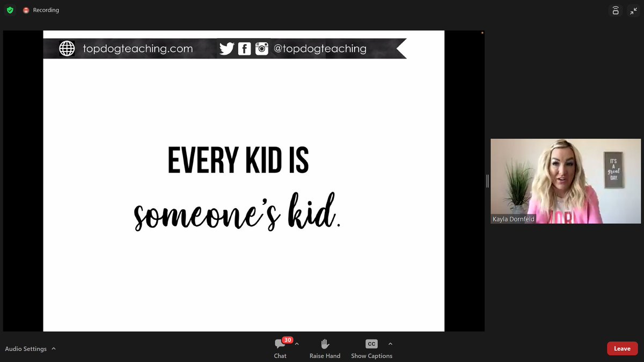Open the cast-to-device icon at top right
The height and width of the screenshot is (362, 644).
click(614, 10)
